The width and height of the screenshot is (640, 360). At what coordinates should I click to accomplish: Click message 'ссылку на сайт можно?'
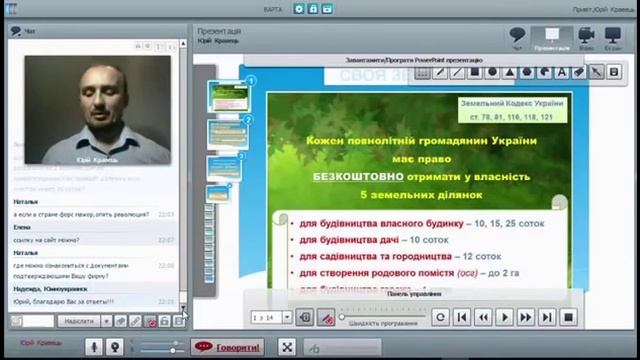tap(46, 240)
